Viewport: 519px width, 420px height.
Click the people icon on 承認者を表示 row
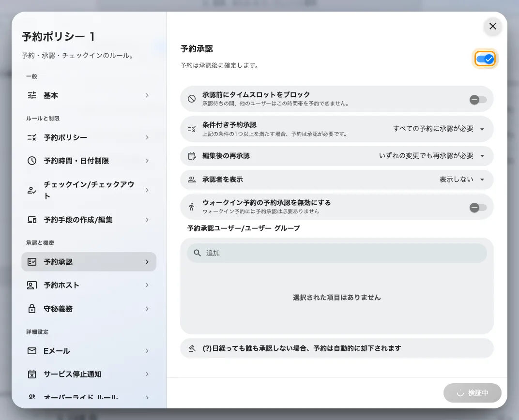click(192, 180)
